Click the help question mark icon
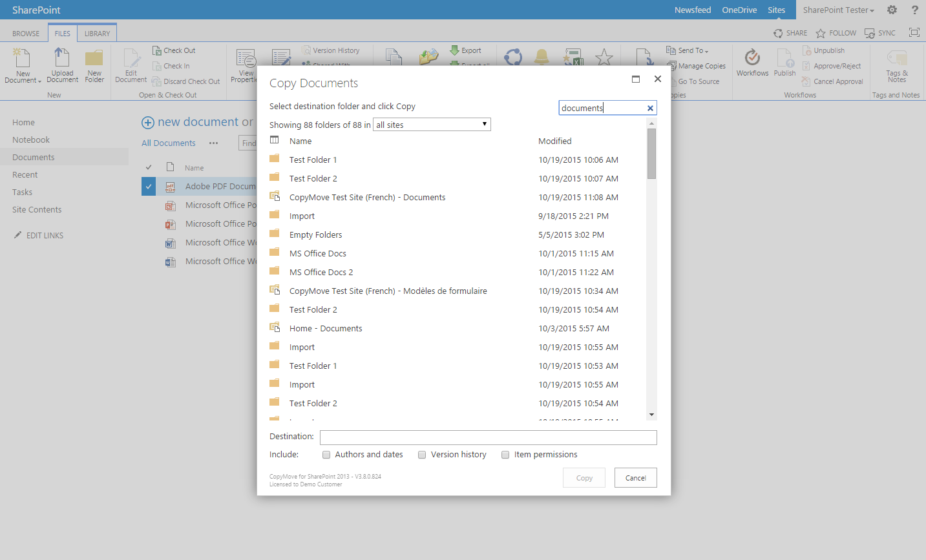The width and height of the screenshot is (926, 560). [x=914, y=10]
